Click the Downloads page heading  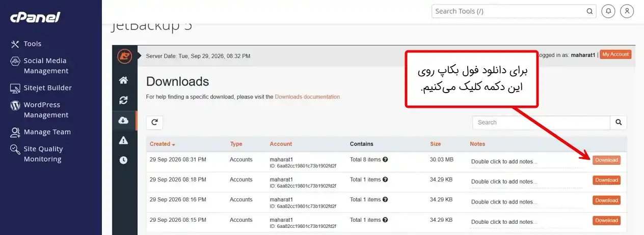coord(177,81)
